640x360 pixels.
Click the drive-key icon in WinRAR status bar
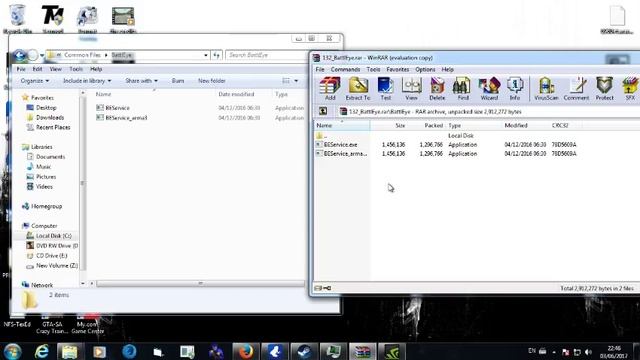(x=322, y=288)
